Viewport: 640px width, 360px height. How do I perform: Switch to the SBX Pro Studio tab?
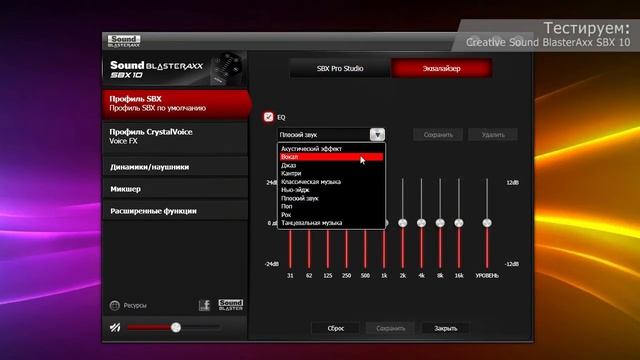coord(340,69)
